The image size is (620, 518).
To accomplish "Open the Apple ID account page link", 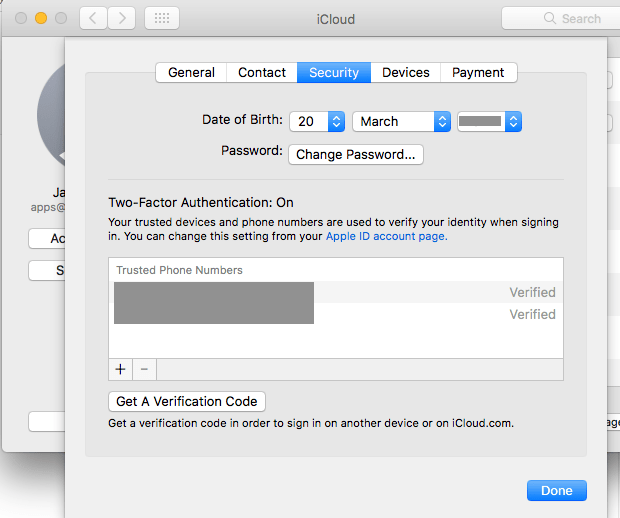I will (386, 236).
